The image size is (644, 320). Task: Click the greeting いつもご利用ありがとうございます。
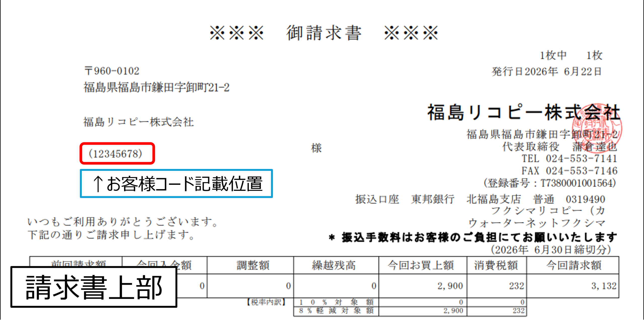coord(123,222)
